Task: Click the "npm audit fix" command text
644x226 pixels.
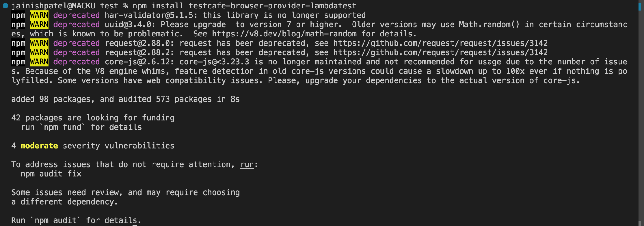Action: [x=51, y=174]
